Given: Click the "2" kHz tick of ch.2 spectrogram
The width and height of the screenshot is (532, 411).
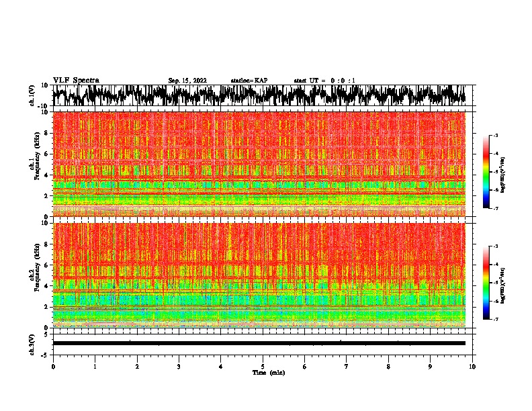Looking at the screenshot, I should [46, 307].
